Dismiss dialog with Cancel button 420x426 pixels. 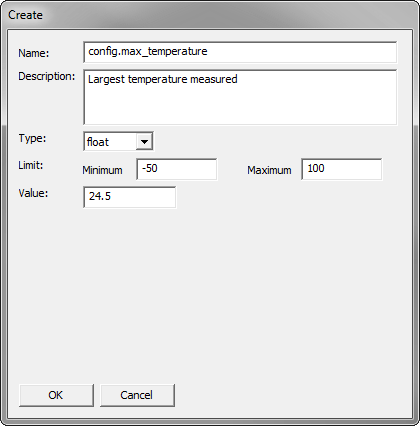137,395
